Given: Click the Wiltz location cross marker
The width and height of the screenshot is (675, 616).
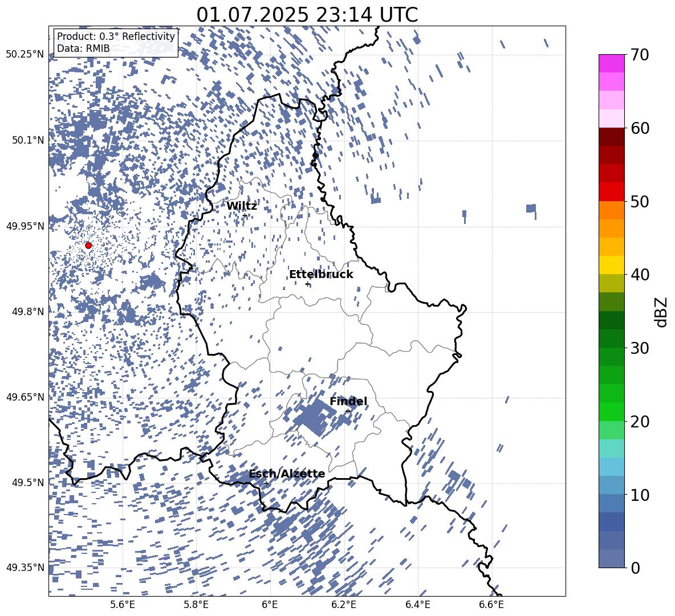Looking at the screenshot, I should (245, 215).
